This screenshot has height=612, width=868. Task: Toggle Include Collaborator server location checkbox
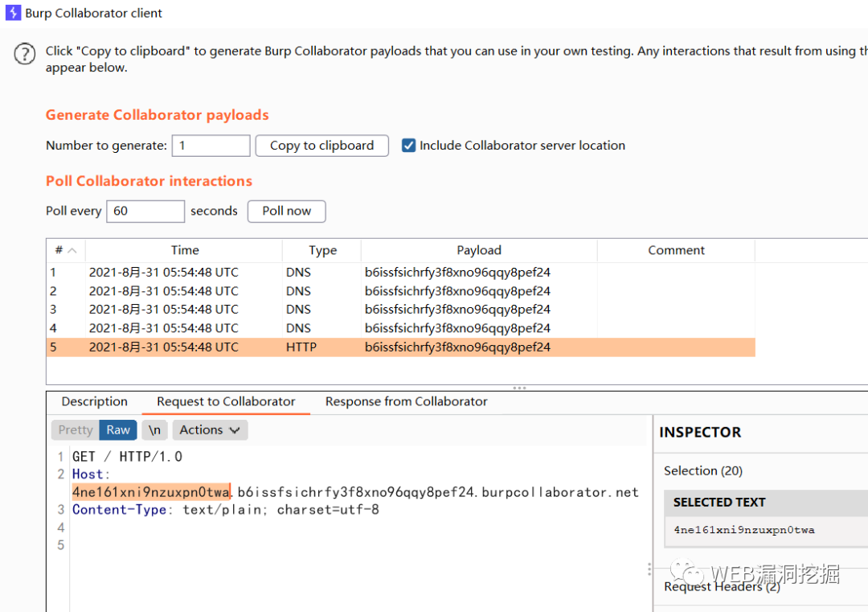(x=408, y=146)
